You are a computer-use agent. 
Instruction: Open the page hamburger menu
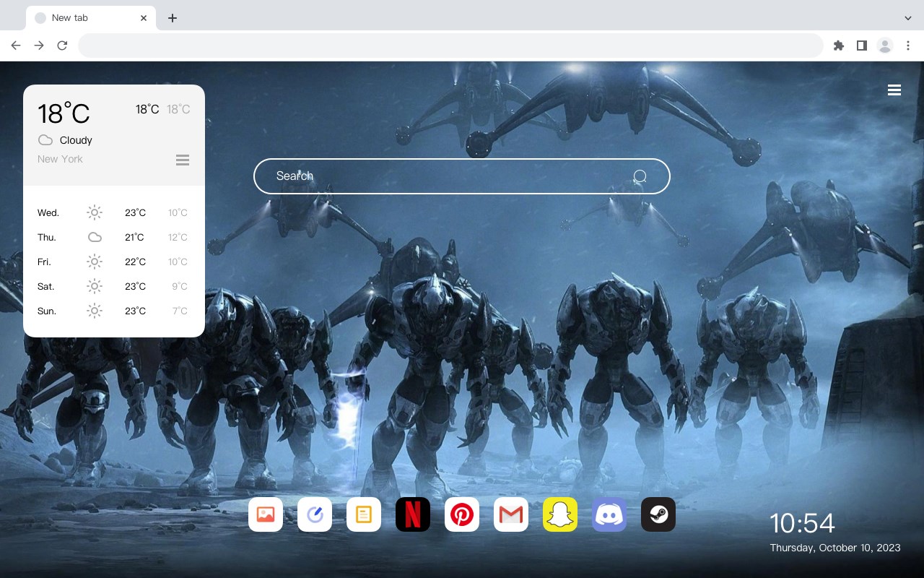tap(894, 90)
